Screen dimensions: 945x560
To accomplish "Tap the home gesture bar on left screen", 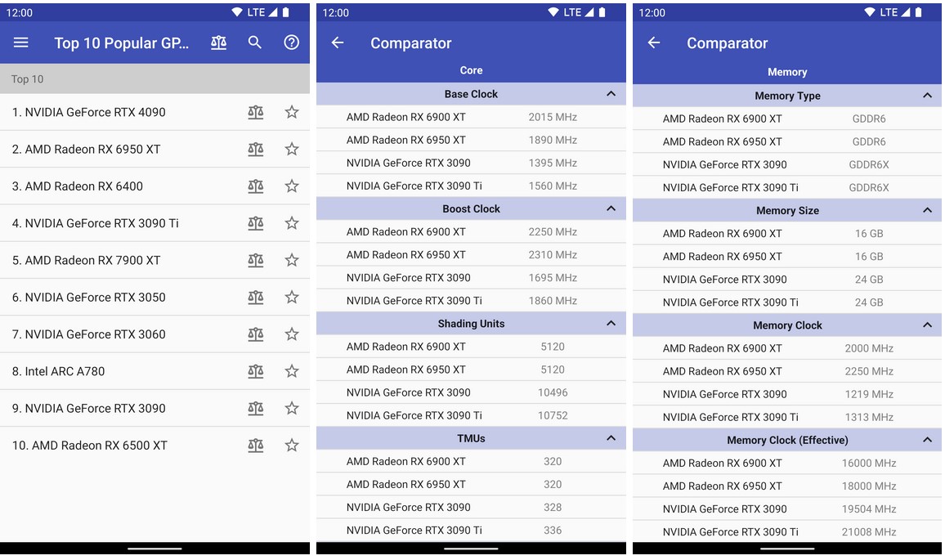I will 155,549.
